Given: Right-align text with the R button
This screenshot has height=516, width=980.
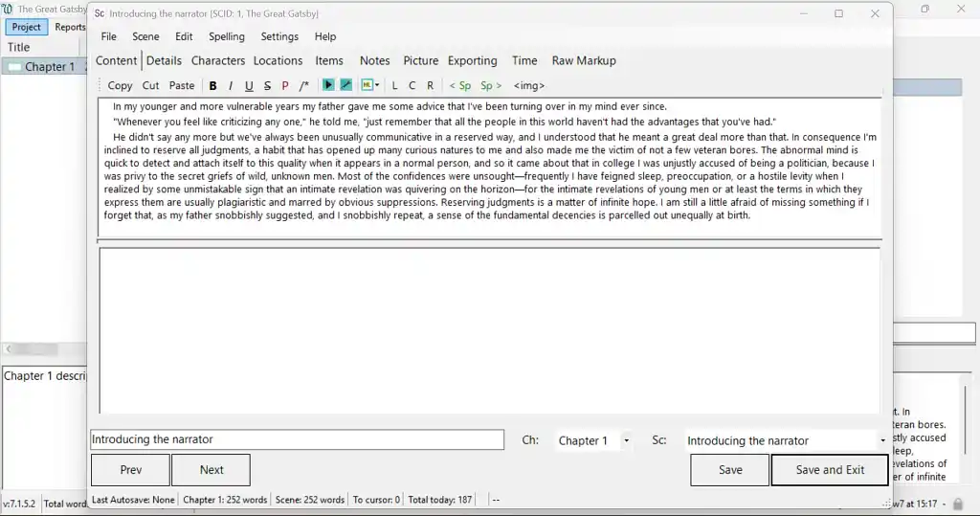Looking at the screenshot, I should click(x=431, y=85).
